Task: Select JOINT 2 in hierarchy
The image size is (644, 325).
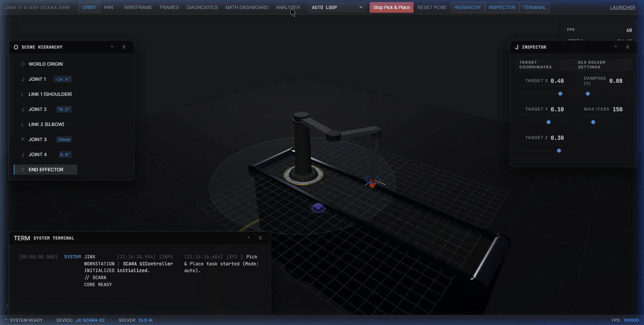Action: click(45, 109)
